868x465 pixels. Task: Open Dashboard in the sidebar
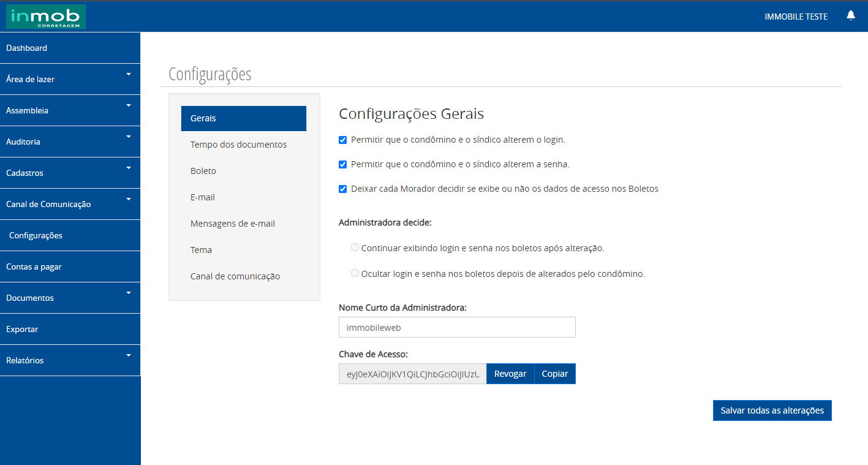[x=70, y=48]
